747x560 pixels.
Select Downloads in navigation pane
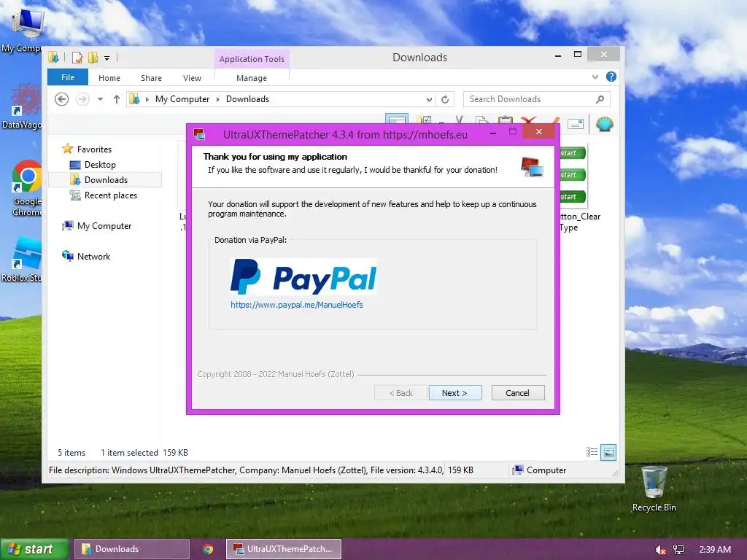[x=105, y=180]
